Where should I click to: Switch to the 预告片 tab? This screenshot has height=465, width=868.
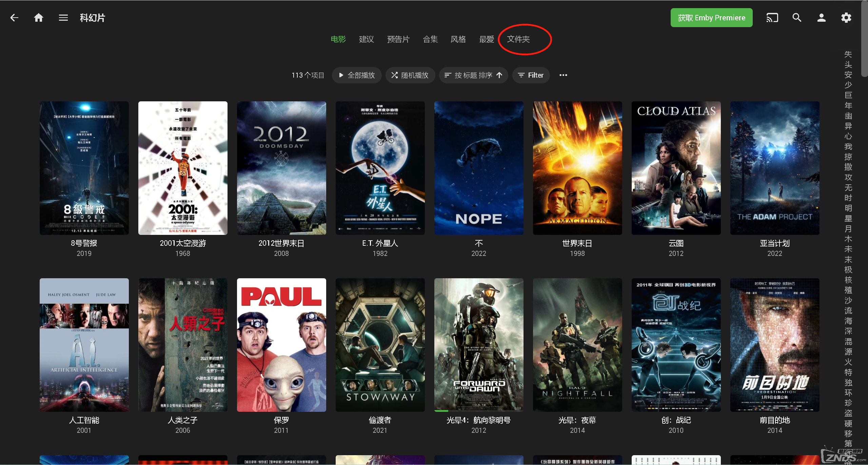[x=398, y=39]
